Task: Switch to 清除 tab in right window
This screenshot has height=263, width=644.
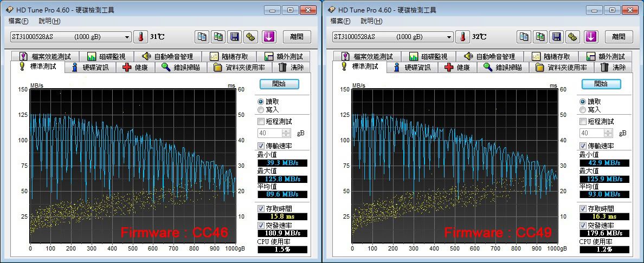Action: point(613,67)
